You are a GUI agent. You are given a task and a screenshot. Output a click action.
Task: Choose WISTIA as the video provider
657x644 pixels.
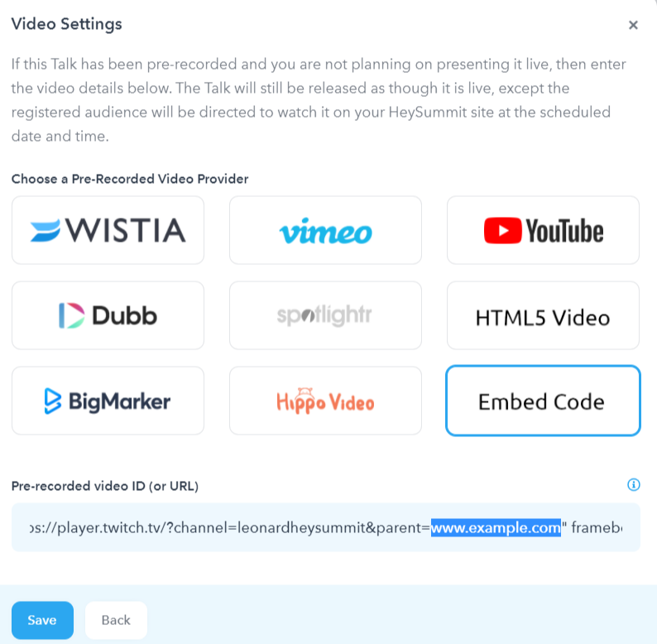tap(108, 230)
